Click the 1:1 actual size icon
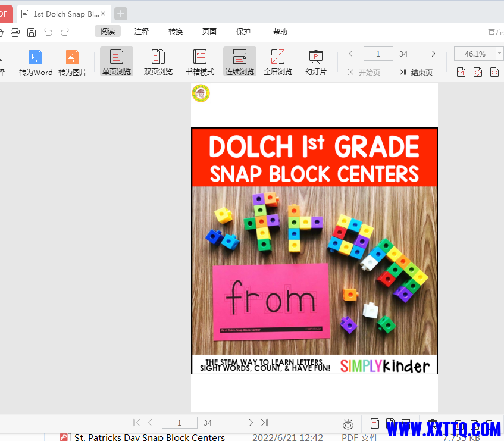This screenshot has height=441, width=504. pos(461,72)
